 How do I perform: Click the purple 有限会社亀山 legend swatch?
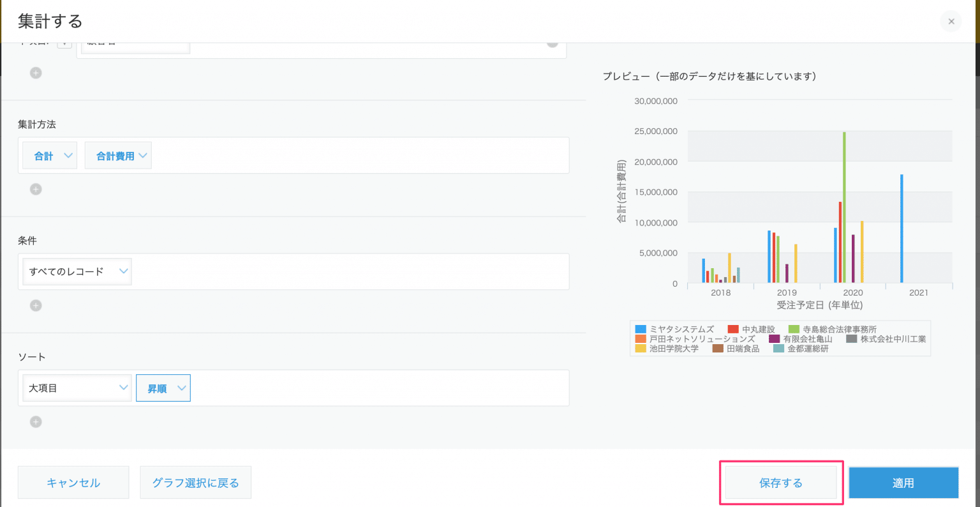(774, 339)
